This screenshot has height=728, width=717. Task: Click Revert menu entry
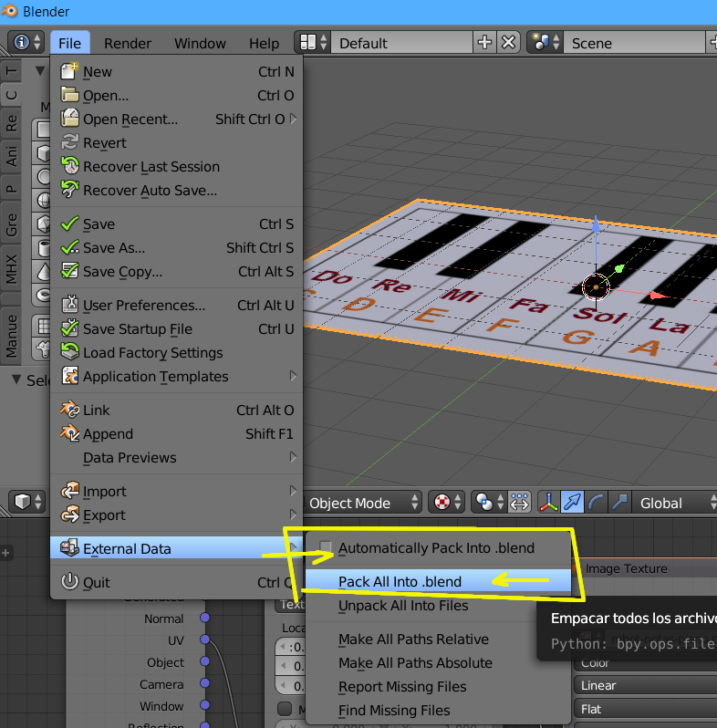177,143
